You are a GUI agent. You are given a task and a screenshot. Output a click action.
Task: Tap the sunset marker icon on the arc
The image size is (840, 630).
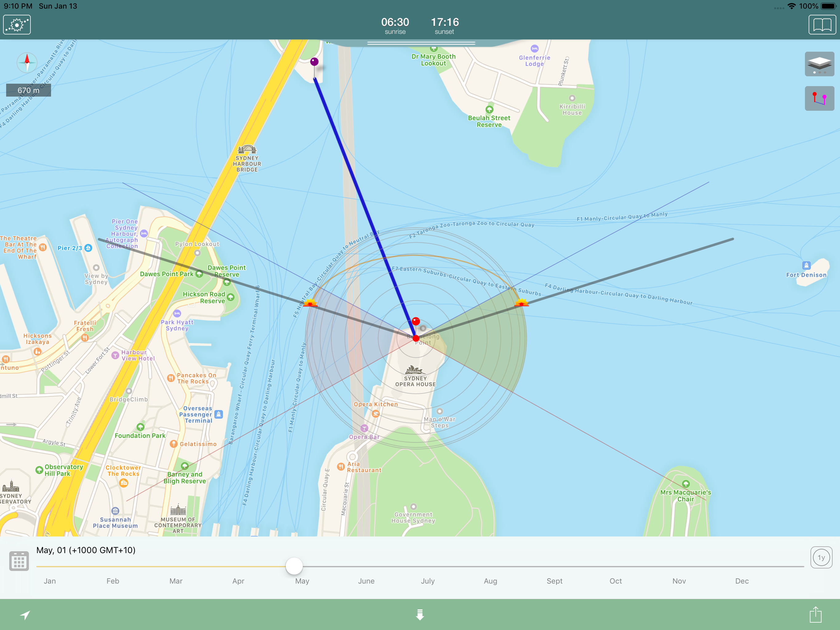click(310, 303)
